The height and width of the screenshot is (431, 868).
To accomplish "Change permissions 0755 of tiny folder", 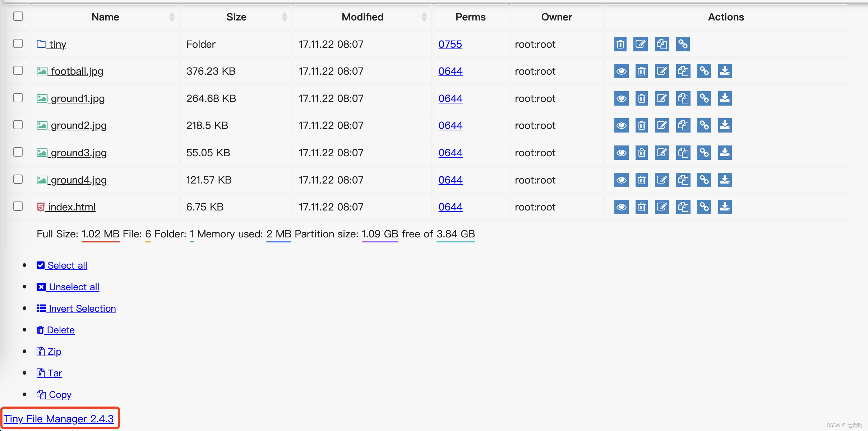I will 450,44.
